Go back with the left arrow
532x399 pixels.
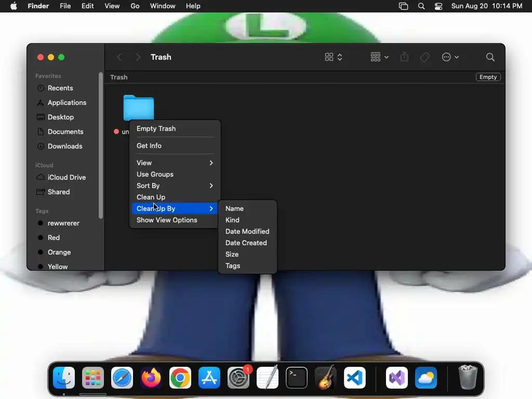(119, 57)
